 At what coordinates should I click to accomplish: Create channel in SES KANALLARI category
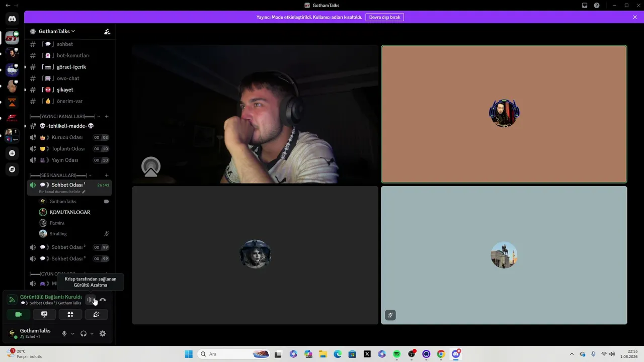point(107,175)
